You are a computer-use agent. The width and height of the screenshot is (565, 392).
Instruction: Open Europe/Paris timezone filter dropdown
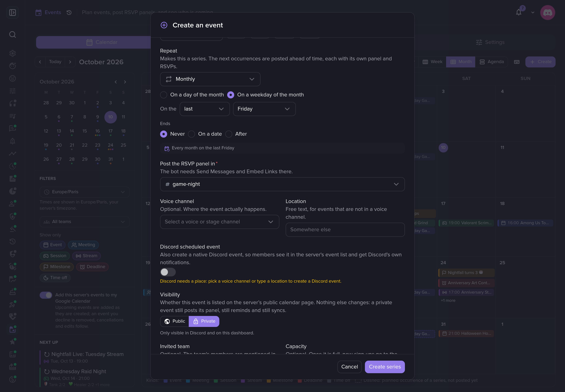[85, 192]
